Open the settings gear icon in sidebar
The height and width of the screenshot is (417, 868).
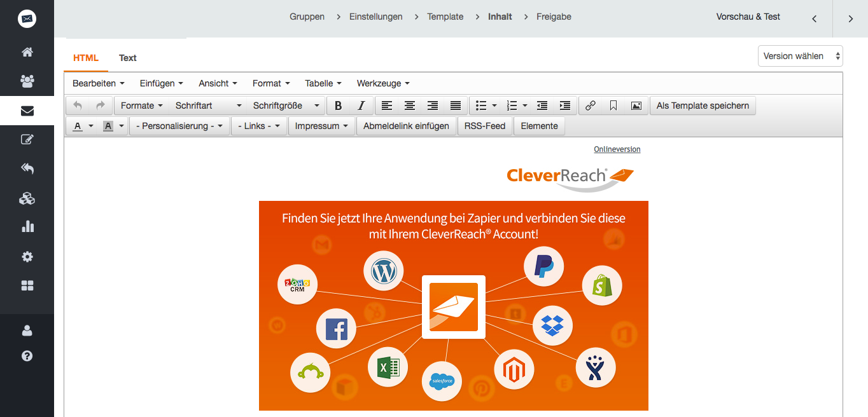pyautogui.click(x=27, y=257)
